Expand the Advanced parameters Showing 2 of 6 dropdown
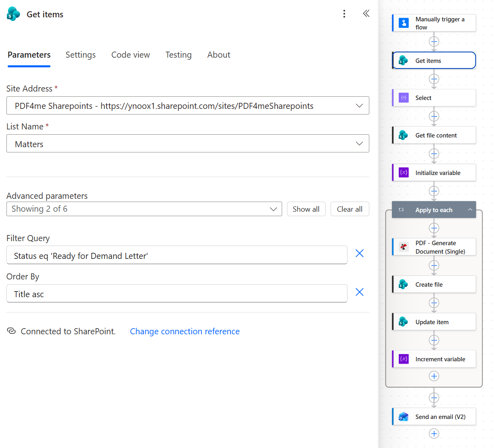This screenshot has height=448, width=494. point(144,209)
